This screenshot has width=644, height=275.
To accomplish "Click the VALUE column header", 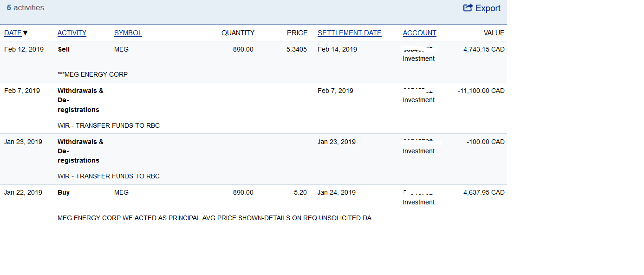I will point(494,33).
